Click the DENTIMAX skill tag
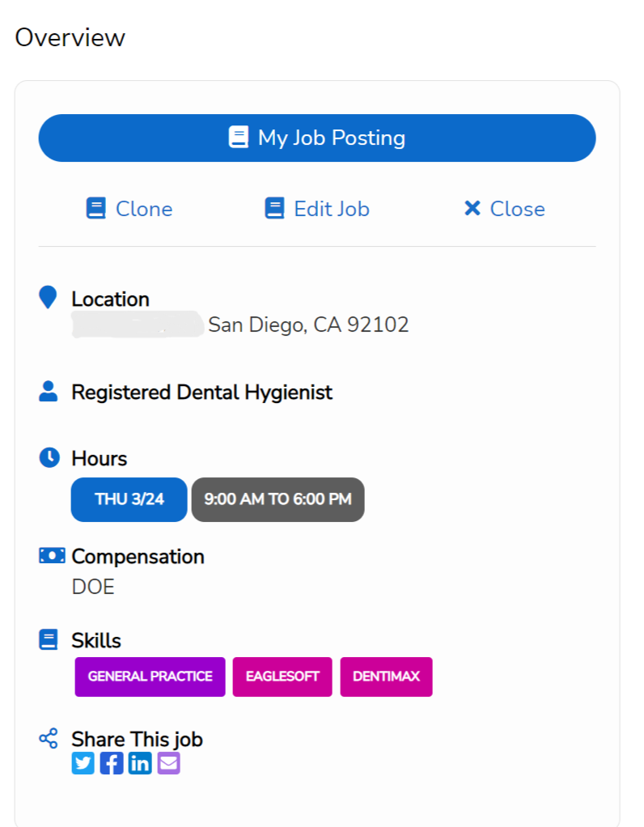 pos(387,676)
